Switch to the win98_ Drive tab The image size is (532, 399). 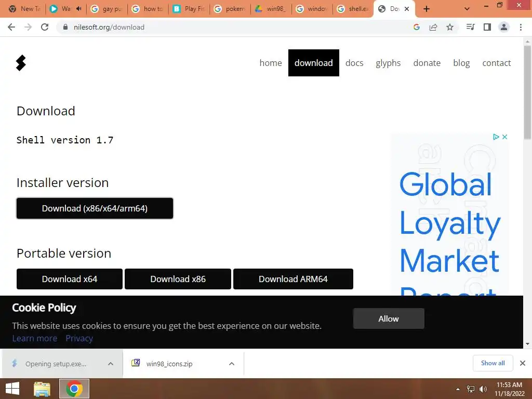(271, 9)
